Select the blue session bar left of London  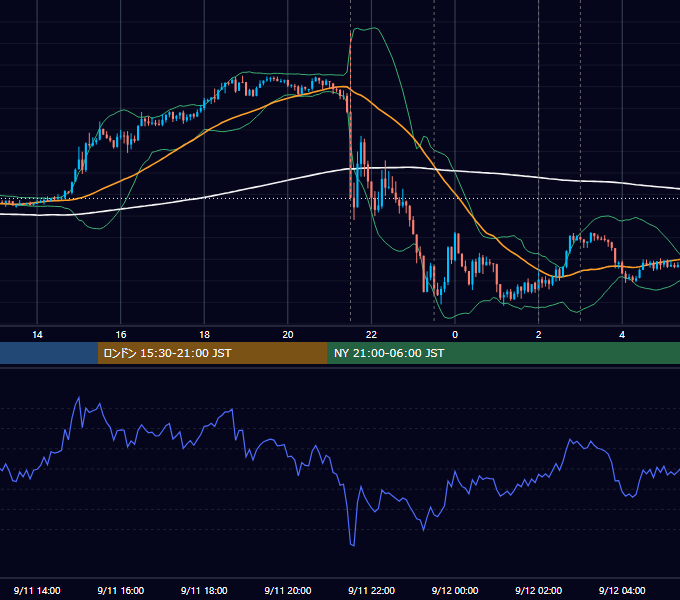coord(49,353)
